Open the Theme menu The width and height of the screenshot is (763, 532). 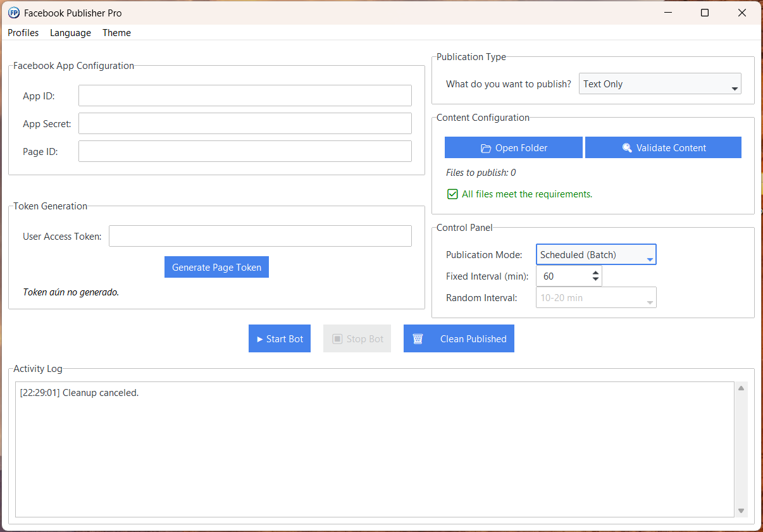click(116, 33)
